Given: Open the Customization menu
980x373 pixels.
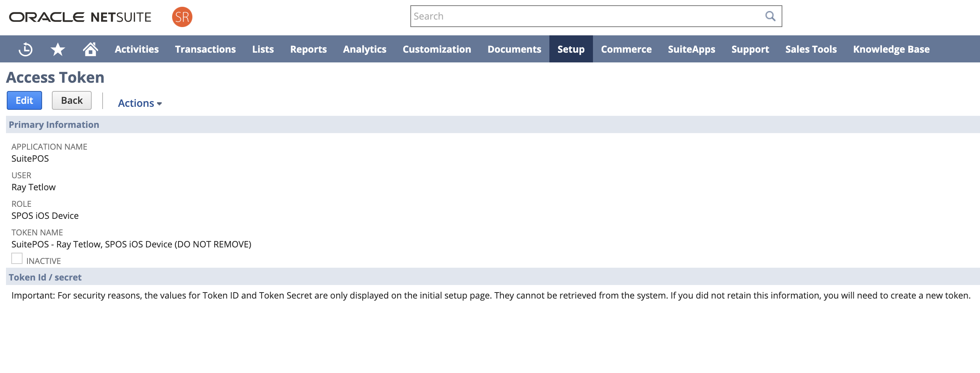Looking at the screenshot, I should (437, 49).
